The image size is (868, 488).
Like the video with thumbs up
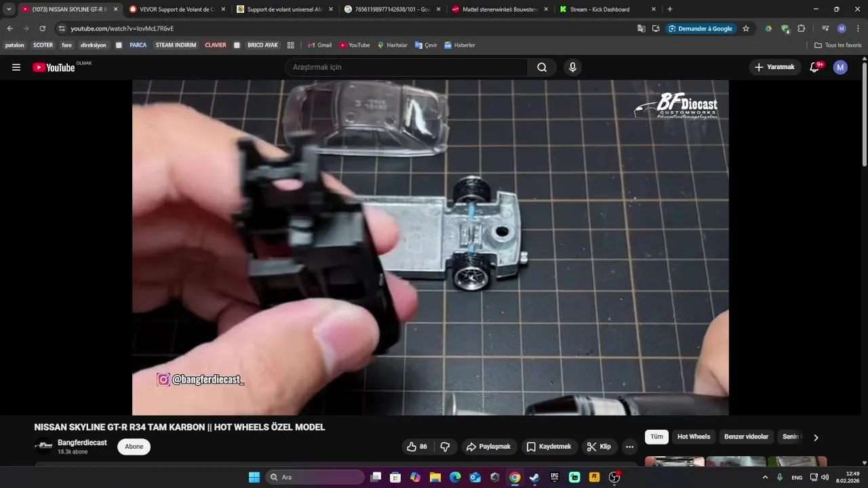pyautogui.click(x=417, y=447)
